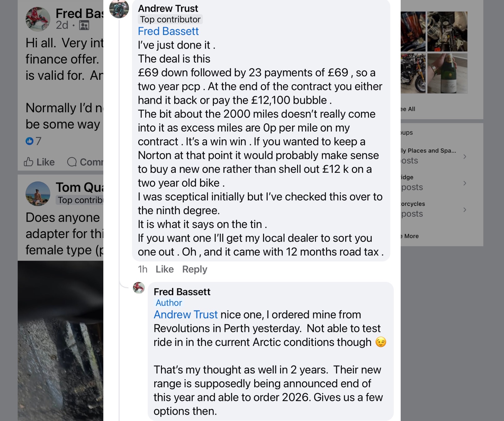504x421 pixels.
Task: Open the blue Fred Bassett mention link
Action: 168,31
